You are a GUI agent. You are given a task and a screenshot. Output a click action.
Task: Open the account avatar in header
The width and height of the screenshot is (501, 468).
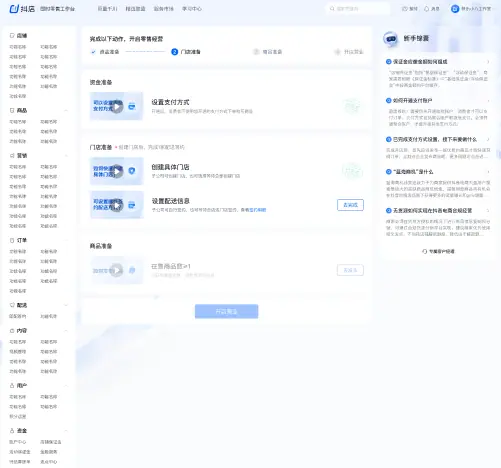click(455, 9)
